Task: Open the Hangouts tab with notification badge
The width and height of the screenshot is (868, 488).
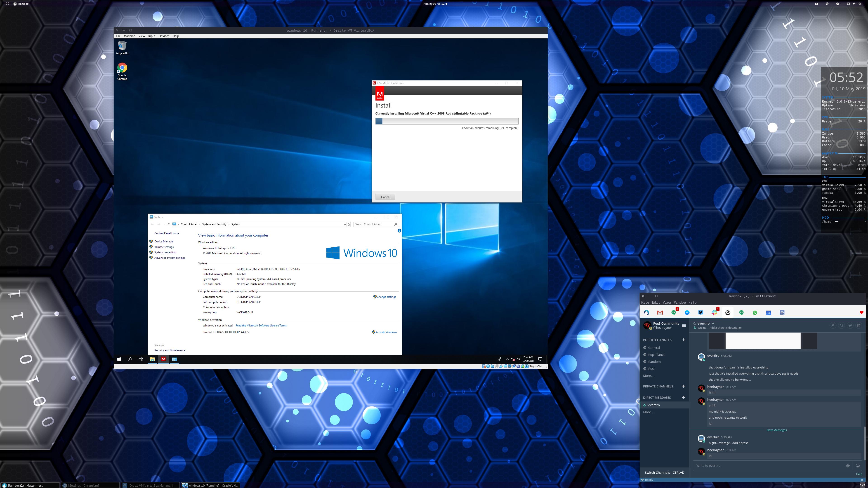Action: [x=674, y=312]
